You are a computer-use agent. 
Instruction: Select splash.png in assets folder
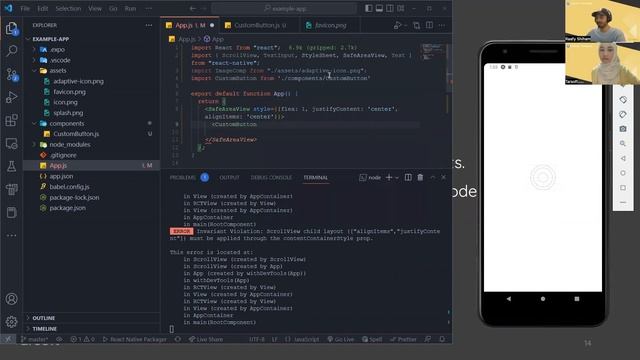click(68, 113)
